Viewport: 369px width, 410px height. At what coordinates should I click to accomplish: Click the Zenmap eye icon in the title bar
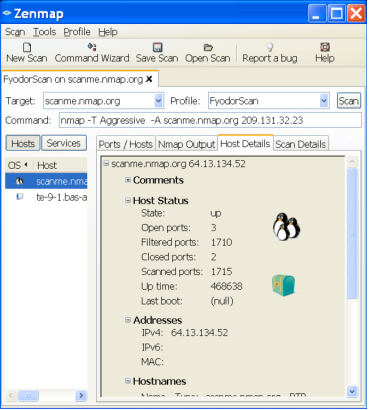pos(7,13)
